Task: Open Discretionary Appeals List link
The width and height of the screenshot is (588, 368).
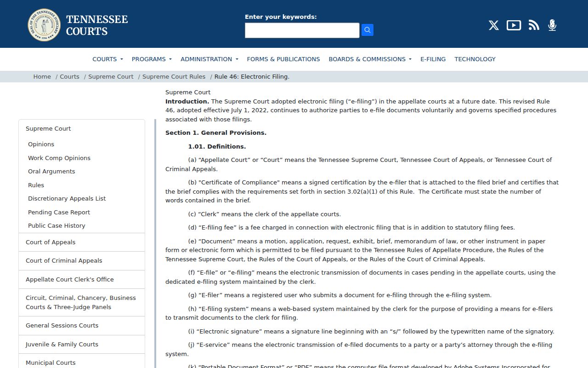Action: pyautogui.click(x=67, y=199)
